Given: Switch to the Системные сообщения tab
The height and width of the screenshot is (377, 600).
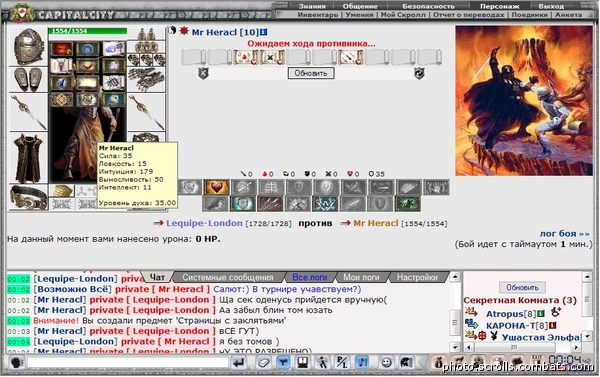Looking at the screenshot, I should point(228,277).
